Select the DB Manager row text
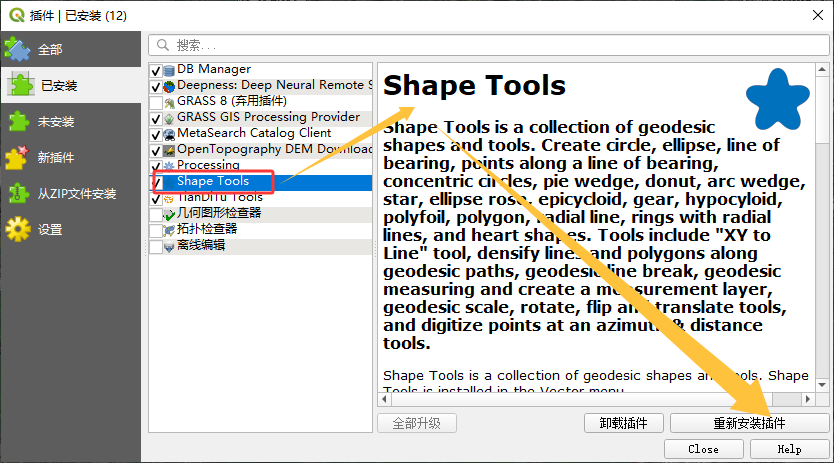Image resolution: width=834 pixels, height=463 pixels. tap(214, 69)
